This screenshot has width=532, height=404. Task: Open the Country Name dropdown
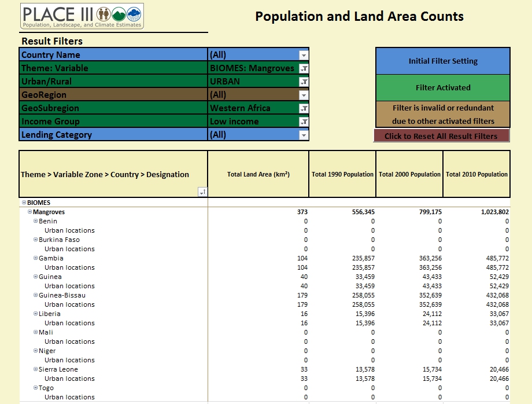(303, 54)
